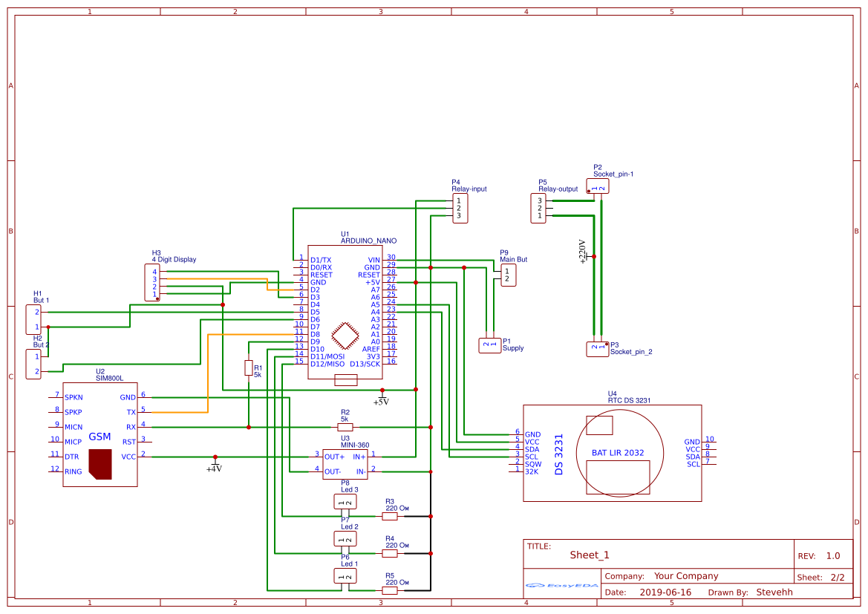
Task: Click the P2 Socket_pin-1 connector
Action: pyautogui.click(x=598, y=186)
